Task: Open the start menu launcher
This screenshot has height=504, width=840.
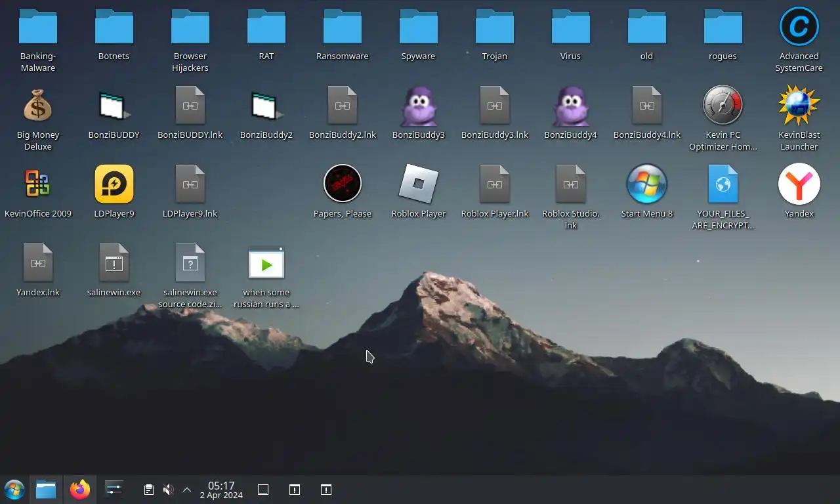Action: pyautogui.click(x=14, y=490)
